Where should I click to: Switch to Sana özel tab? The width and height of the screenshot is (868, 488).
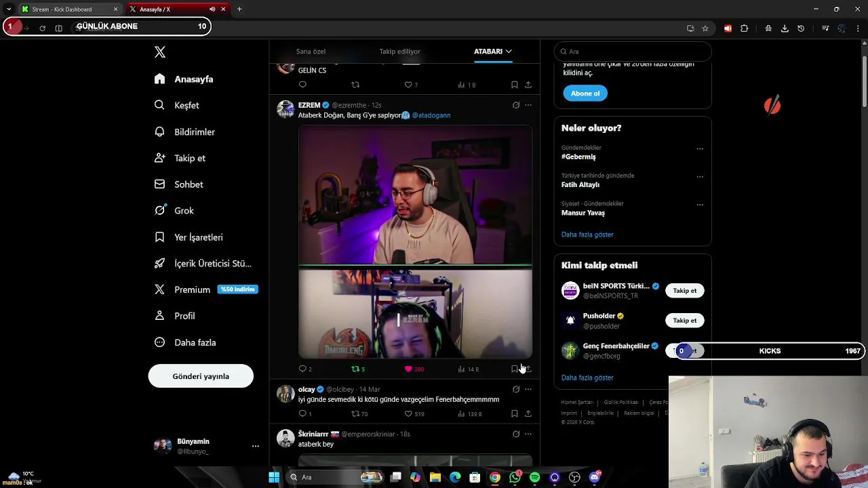311,52
